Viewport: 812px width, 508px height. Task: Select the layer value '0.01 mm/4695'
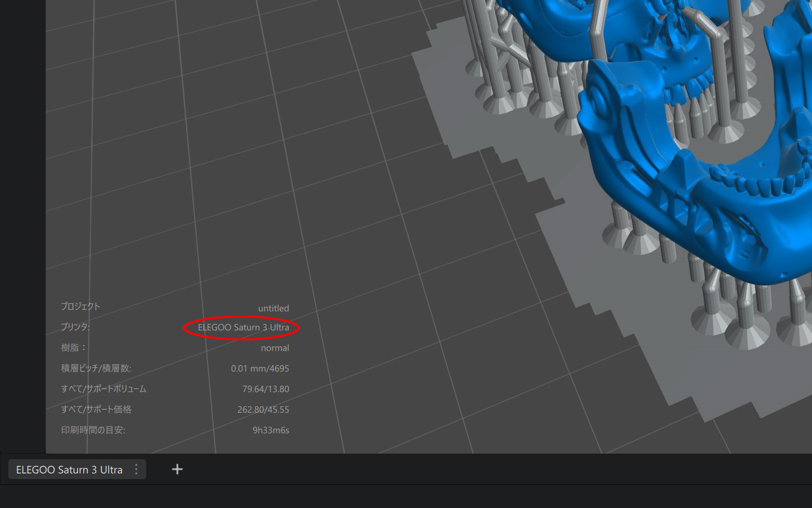(260, 369)
